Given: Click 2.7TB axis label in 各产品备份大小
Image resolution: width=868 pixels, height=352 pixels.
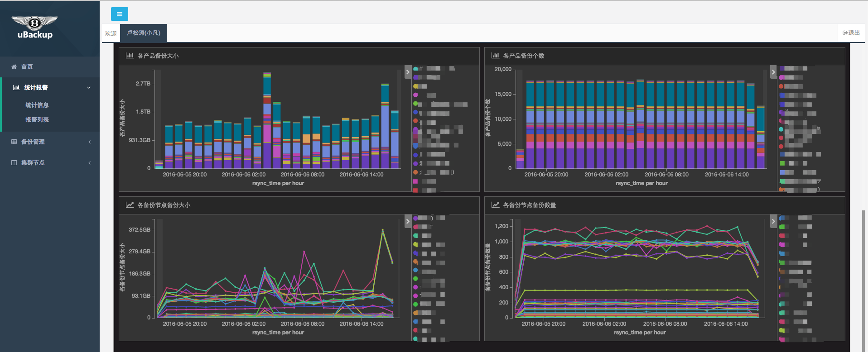Looking at the screenshot, I should [143, 84].
